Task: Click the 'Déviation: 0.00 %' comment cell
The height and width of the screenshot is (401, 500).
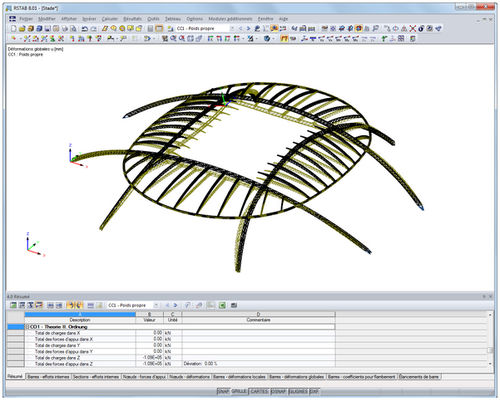Action: click(259, 364)
